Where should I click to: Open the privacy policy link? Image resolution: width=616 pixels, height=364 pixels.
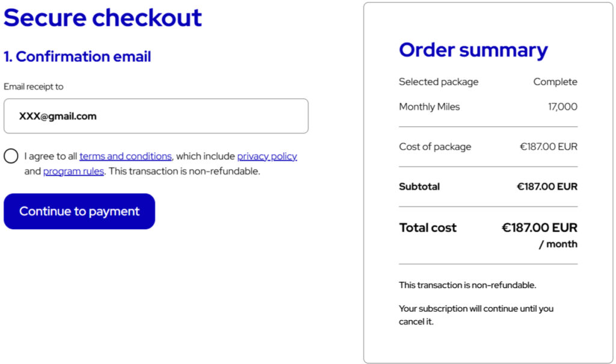[x=266, y=156]
